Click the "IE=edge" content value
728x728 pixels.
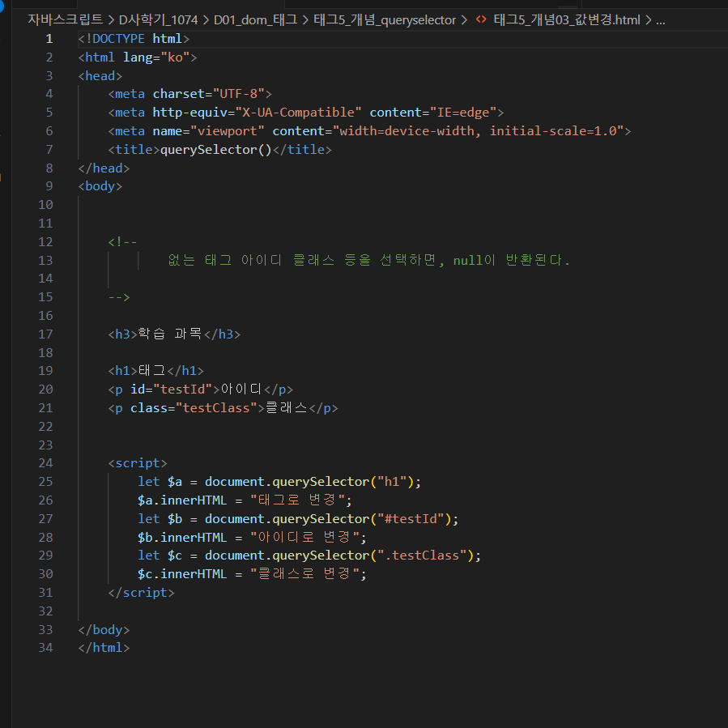click(463, 113)
